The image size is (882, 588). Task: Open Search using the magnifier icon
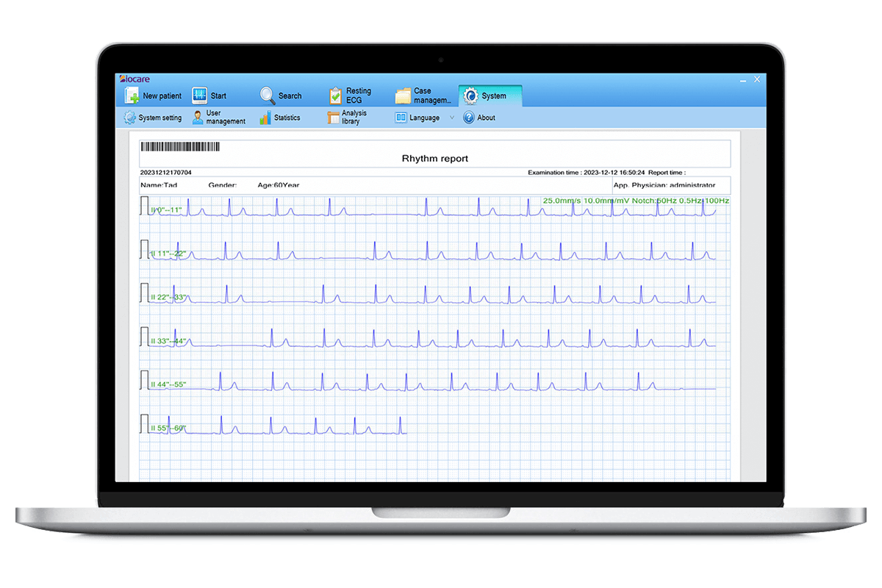click(267, 95)
